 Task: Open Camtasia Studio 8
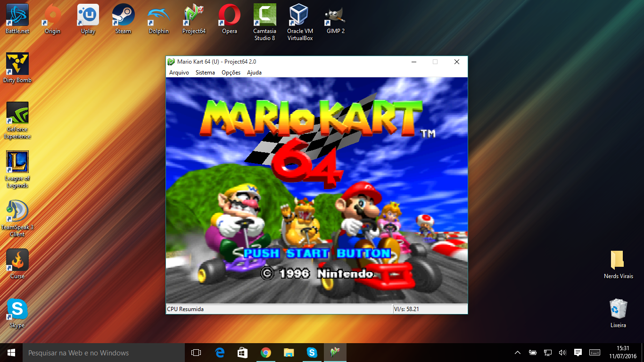click(x=264, y=14)
